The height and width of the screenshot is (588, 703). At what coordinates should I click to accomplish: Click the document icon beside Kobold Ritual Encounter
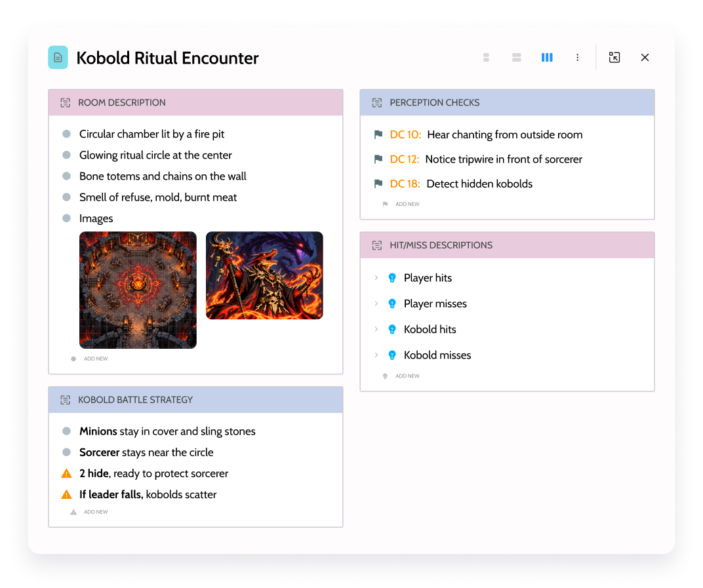click(58, 58)
